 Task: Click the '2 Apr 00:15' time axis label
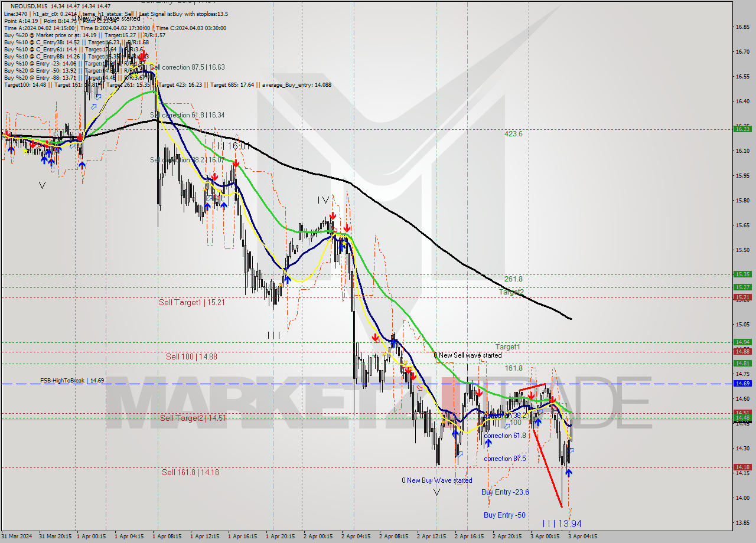click(x=318, y=537)
